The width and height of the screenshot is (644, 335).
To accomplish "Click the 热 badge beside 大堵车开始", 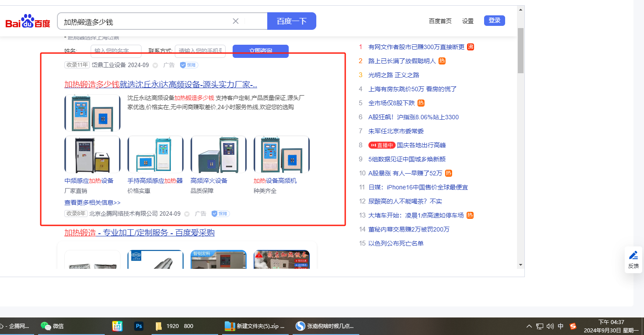I will pos(470,215).
